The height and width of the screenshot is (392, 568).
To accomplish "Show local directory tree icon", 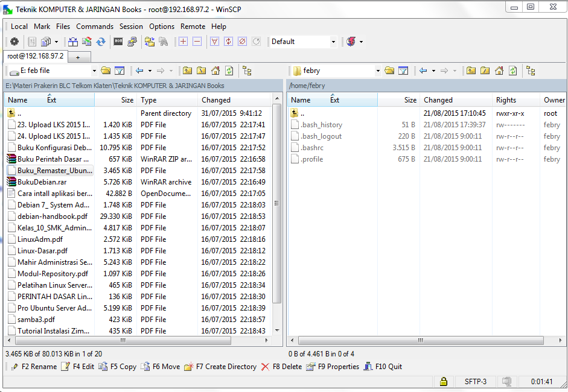I will tap(247, 71).
